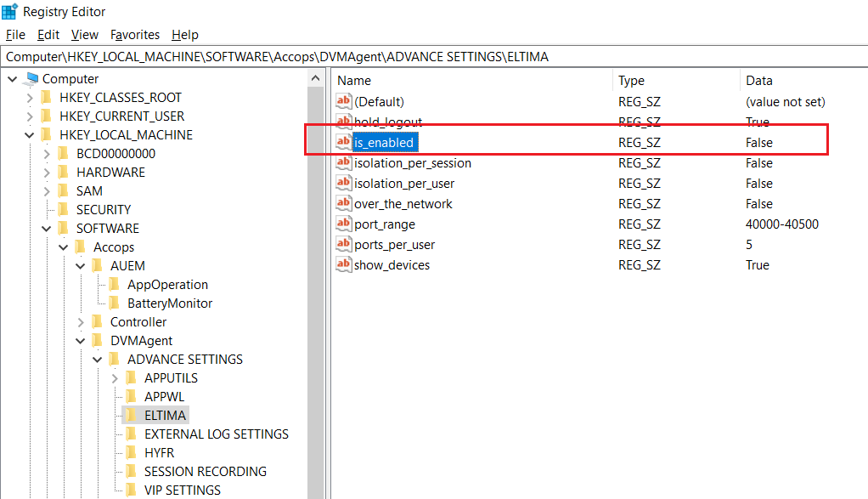Click the APPWL folder icon

(x=132, y=397)
